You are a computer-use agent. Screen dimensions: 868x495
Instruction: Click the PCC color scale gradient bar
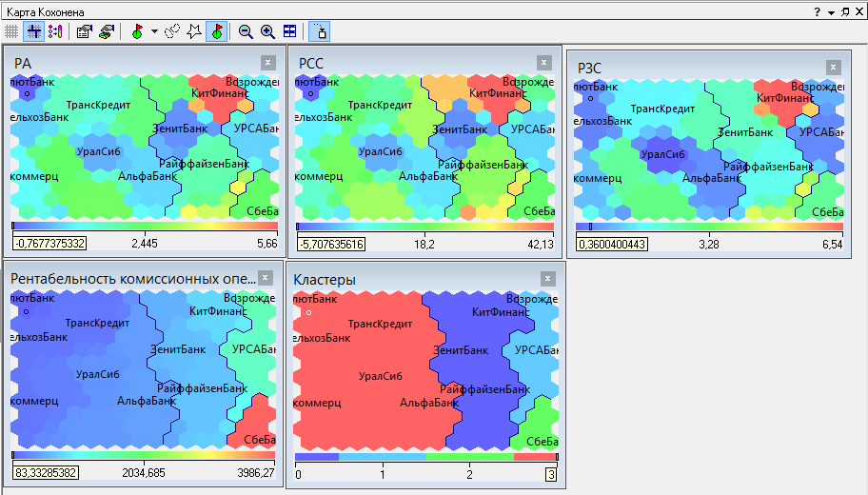425,227
